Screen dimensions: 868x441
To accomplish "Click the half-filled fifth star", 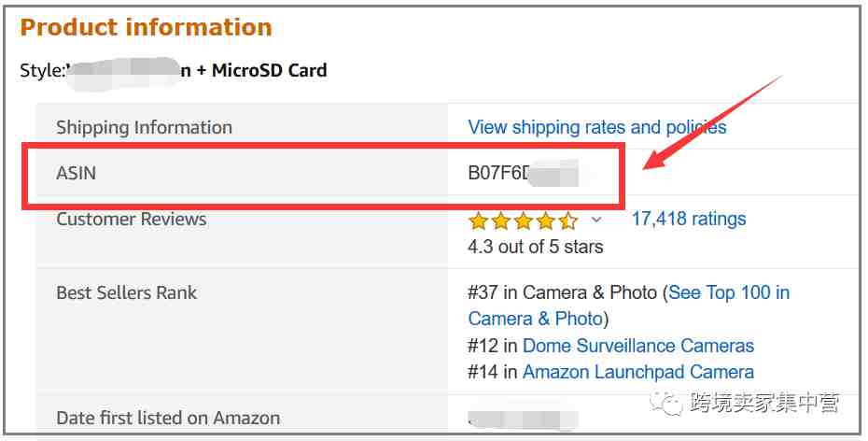I will [x=568, y=221].
